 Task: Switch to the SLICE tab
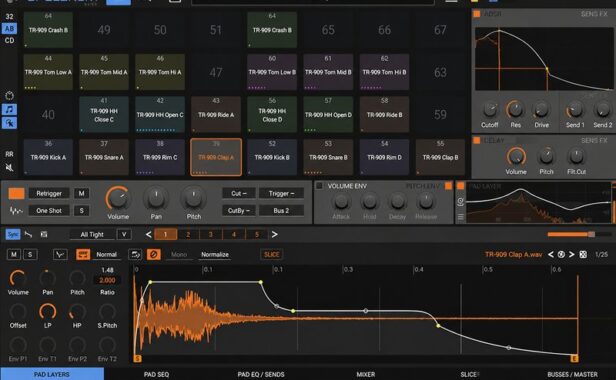[470, 374]
